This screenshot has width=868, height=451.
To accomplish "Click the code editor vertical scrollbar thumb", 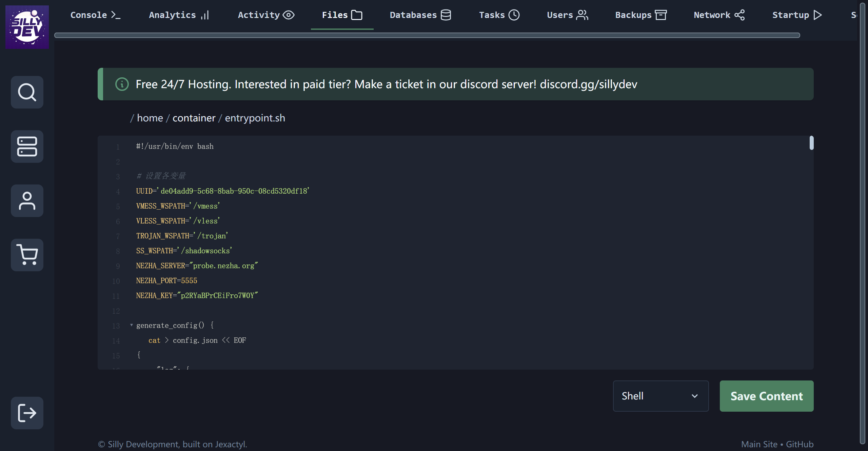I will [x=811, y=143].
